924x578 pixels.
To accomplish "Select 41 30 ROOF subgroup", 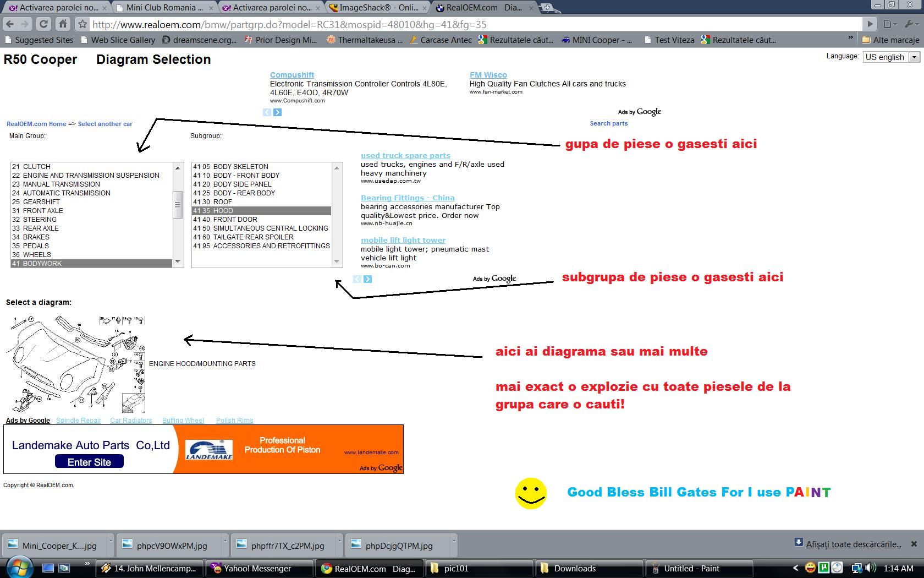I will click(x=262, y=202).
